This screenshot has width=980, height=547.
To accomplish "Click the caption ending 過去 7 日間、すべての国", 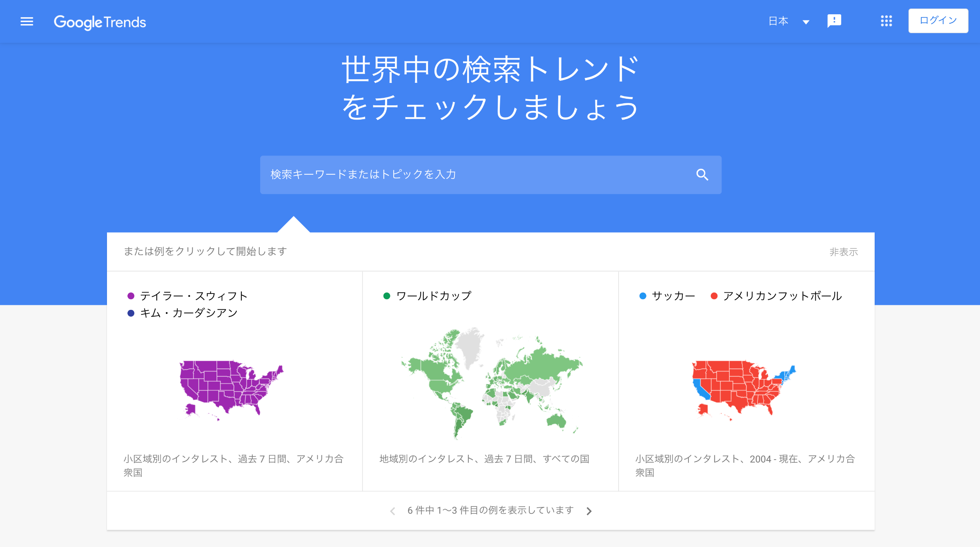I will (x=484, y=459).
